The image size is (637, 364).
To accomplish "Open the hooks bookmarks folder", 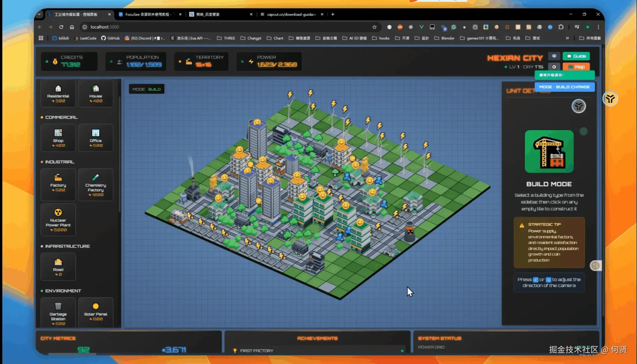I will coord(381,38).
